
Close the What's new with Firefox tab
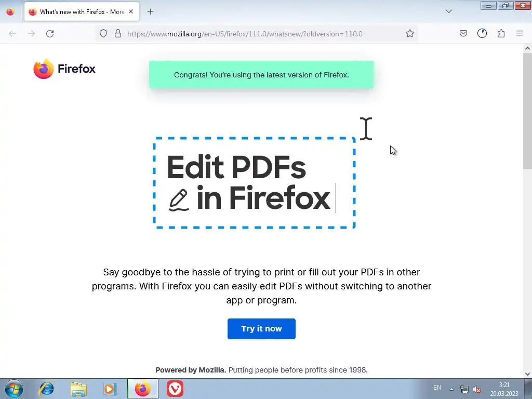[x=131, y=11]
